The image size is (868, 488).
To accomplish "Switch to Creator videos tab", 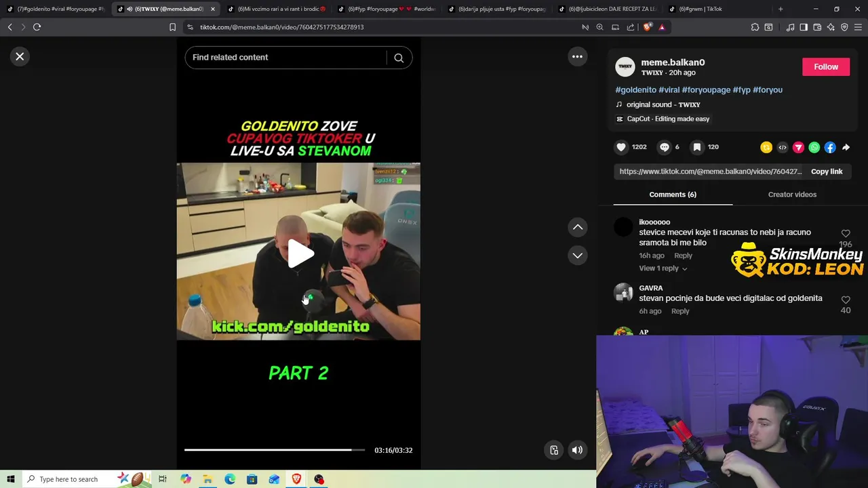I will (792, 195).
